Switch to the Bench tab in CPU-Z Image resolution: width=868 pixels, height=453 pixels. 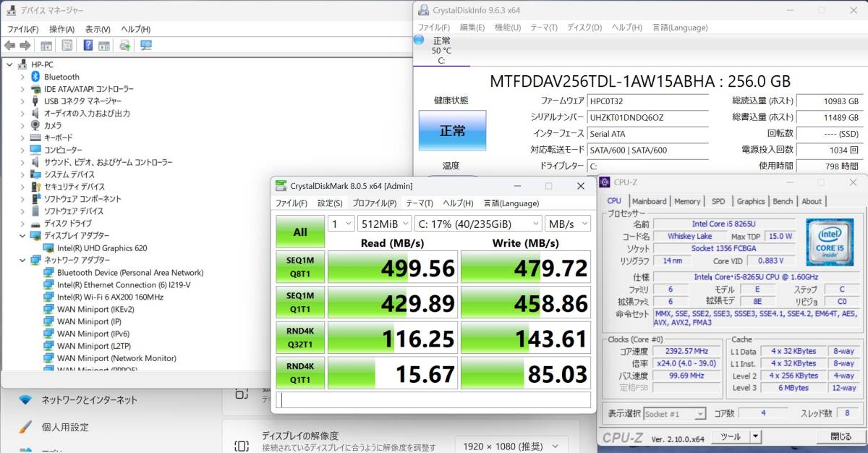pyautogui.click(x=783, y=201)
